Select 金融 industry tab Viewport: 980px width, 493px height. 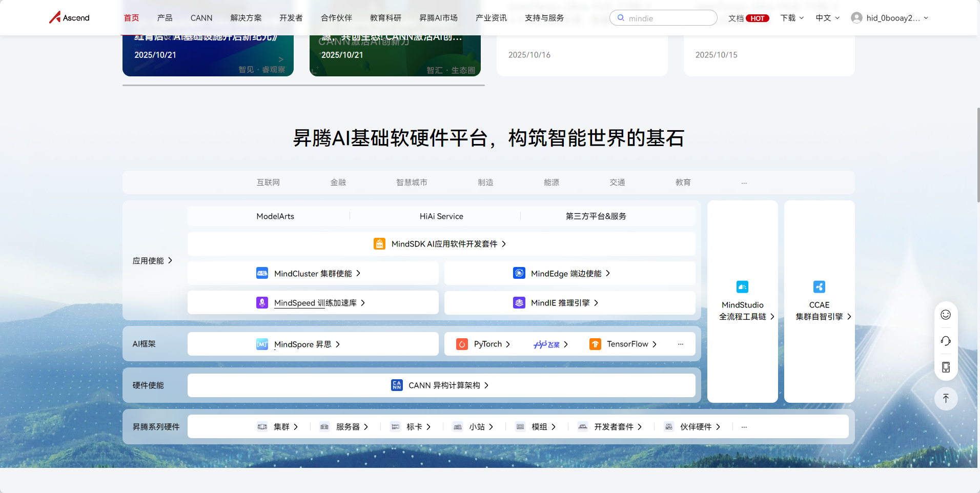tap(338, 182)
